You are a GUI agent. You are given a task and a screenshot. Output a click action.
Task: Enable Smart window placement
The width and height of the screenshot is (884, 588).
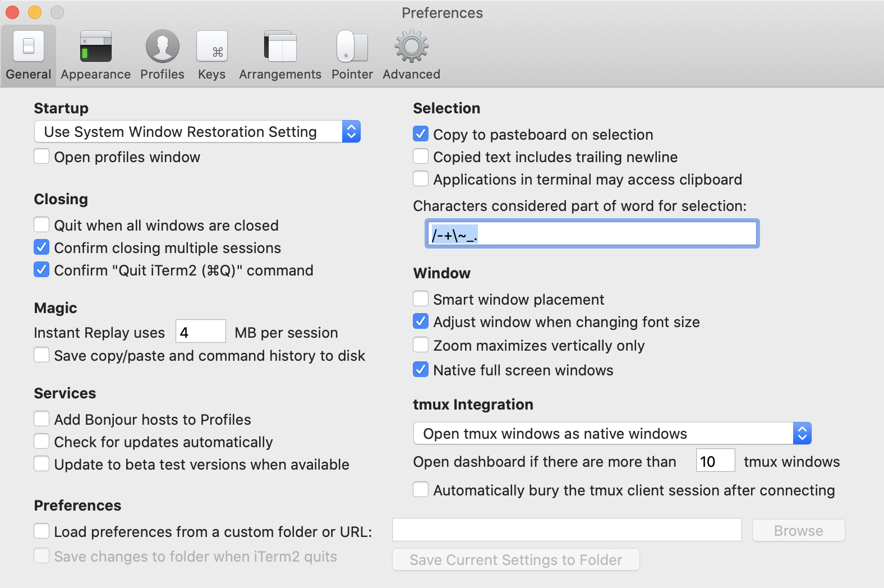click(x=421, y=298)
